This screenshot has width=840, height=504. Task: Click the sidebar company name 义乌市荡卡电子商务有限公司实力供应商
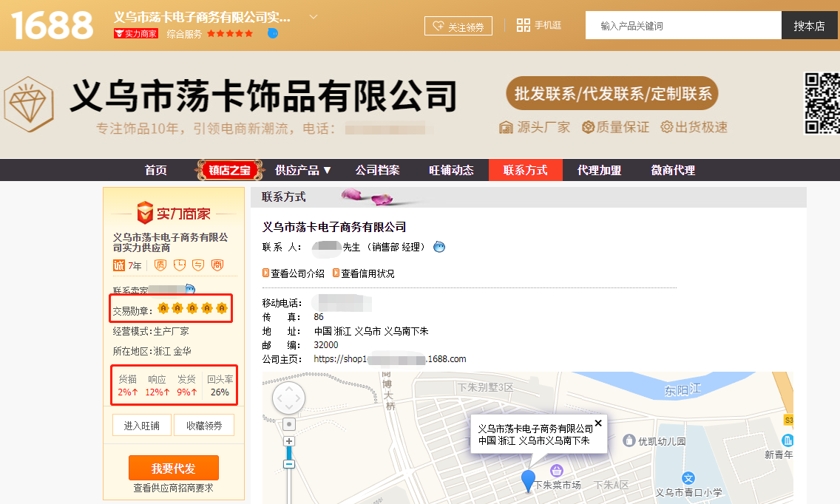170,242
